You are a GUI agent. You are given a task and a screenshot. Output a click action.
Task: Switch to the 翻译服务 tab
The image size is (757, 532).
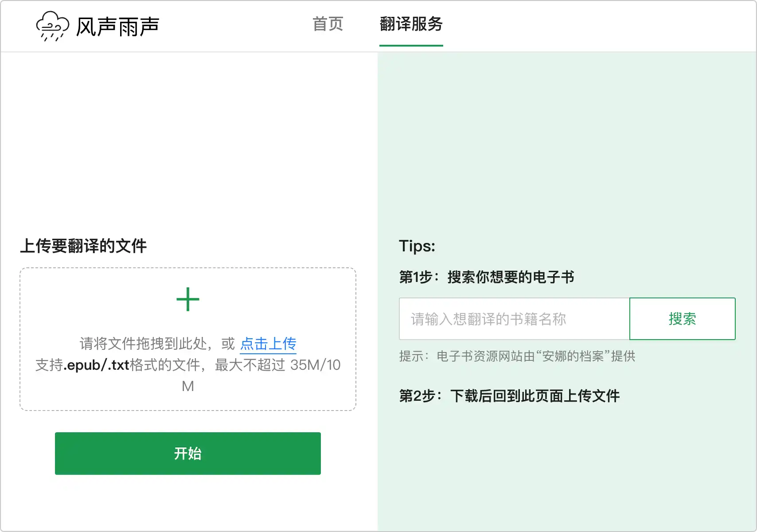click(411, 24)
